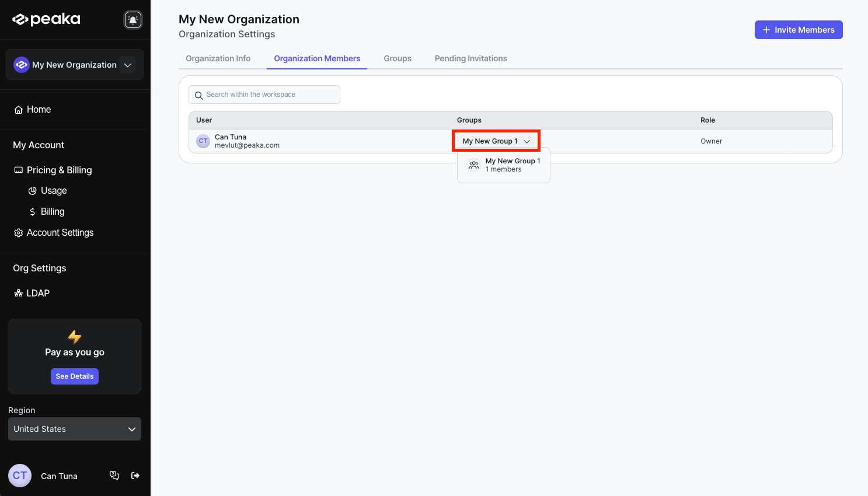
Task: Open Account Settings
Action: [60, 233]
